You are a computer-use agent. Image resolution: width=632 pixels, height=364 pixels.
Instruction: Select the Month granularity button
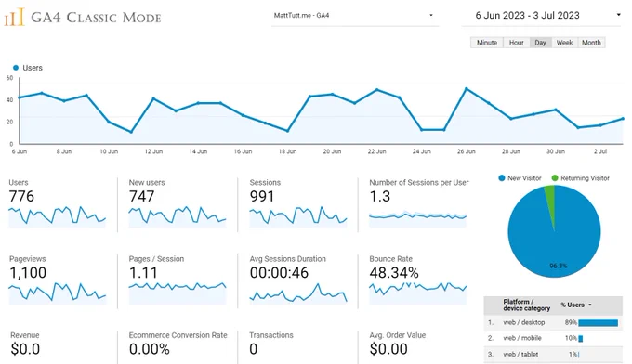pos(591,43)
